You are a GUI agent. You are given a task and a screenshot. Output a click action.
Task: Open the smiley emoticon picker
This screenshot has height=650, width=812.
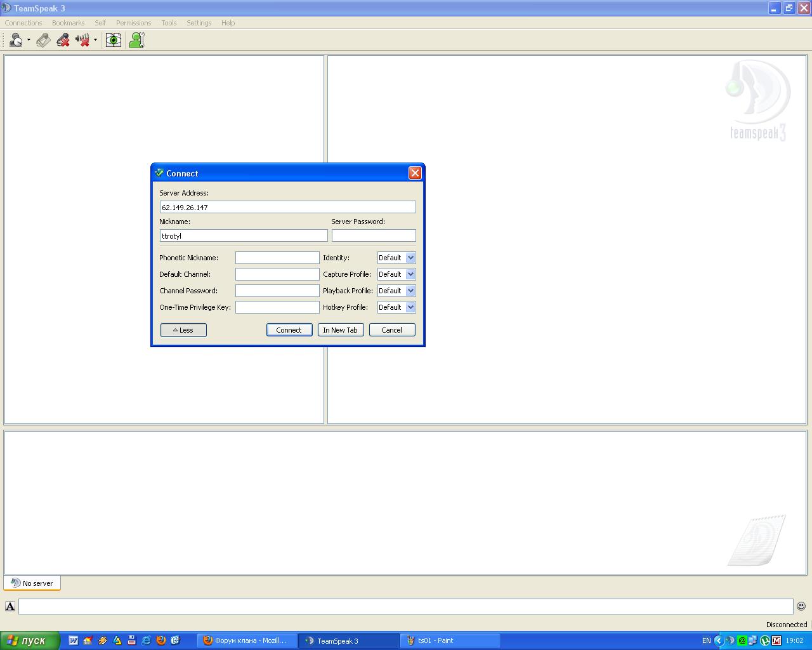801,606
